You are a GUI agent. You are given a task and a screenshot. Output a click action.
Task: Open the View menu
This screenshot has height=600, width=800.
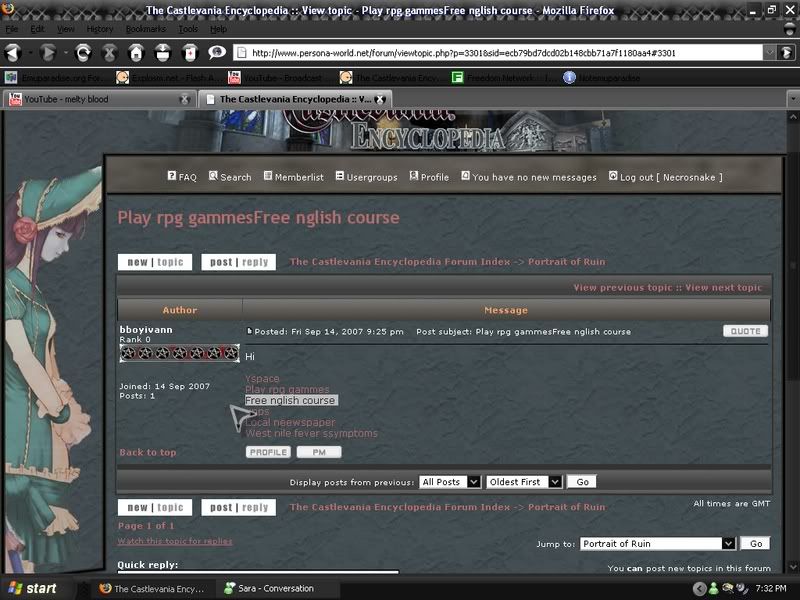pos(65,29)
